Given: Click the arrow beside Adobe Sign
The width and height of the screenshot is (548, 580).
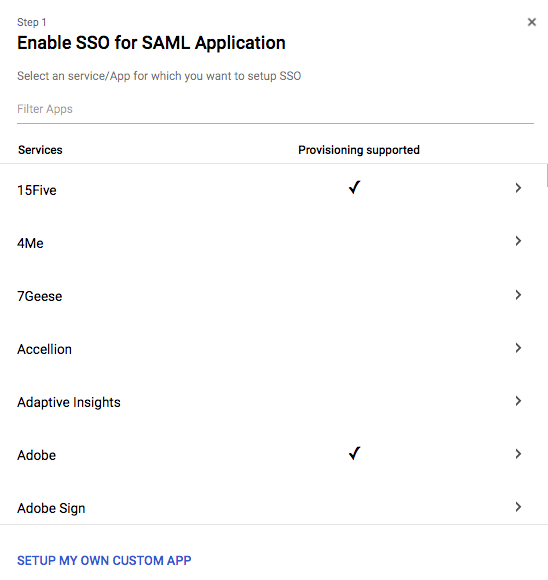Looking at the screenshot, I should [x=518, y=507].
